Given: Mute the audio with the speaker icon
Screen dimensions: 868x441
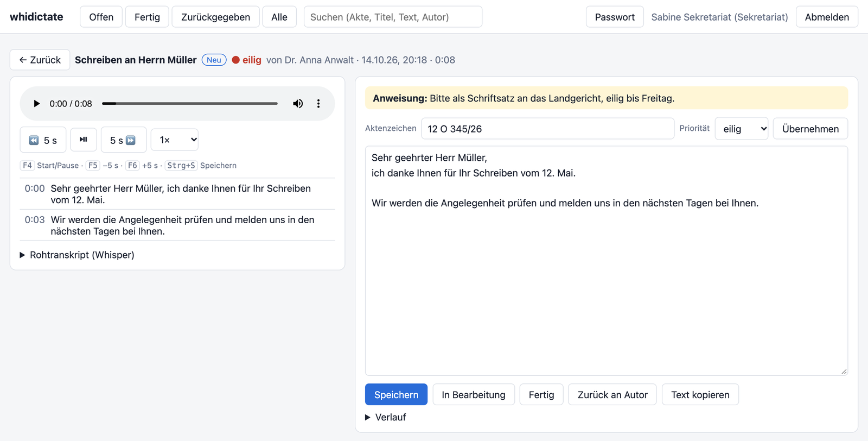Looking at the screenshot, I should click(x=298, y=104).
